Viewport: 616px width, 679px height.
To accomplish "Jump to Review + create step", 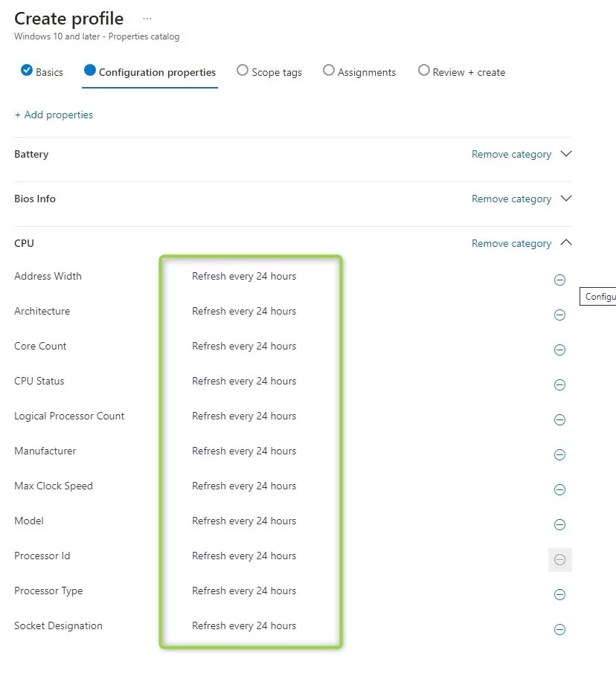I will tap(462, 71).
